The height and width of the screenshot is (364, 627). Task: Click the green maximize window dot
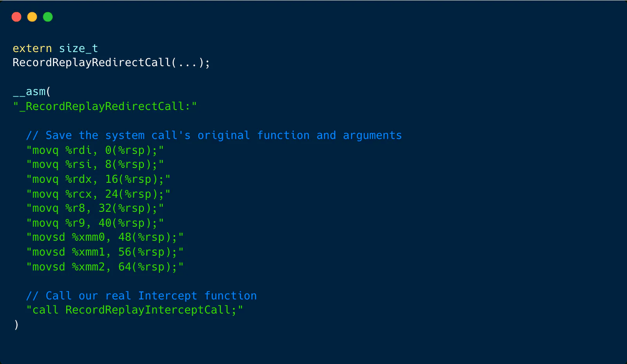pyautogui.click(x=48, y=17)
